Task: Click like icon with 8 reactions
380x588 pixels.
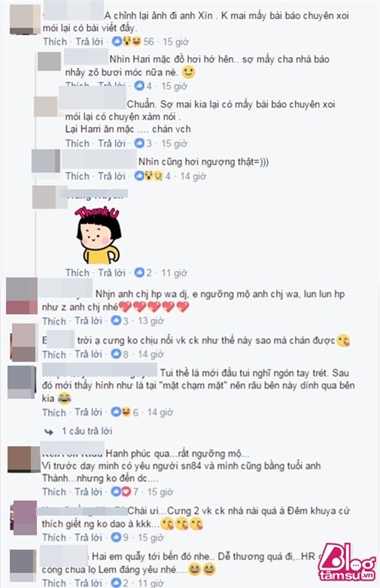Action: point(116,354)
